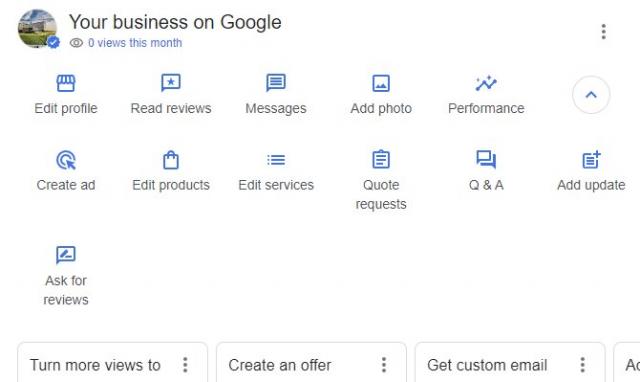Open options on Get custom email card

582,365
